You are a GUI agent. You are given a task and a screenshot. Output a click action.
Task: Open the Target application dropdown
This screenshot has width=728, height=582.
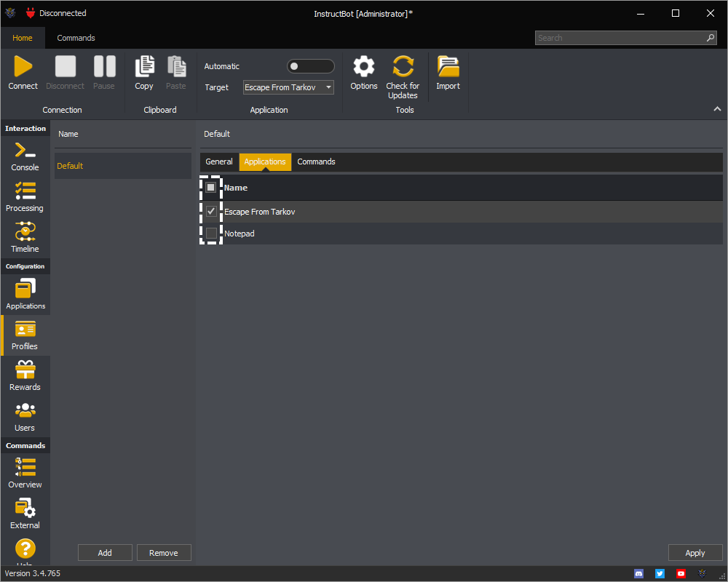pos(288,87)
